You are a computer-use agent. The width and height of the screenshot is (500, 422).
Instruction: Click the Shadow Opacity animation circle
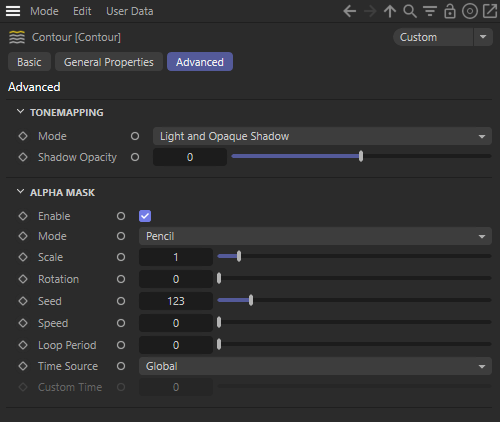pos(135,157)
